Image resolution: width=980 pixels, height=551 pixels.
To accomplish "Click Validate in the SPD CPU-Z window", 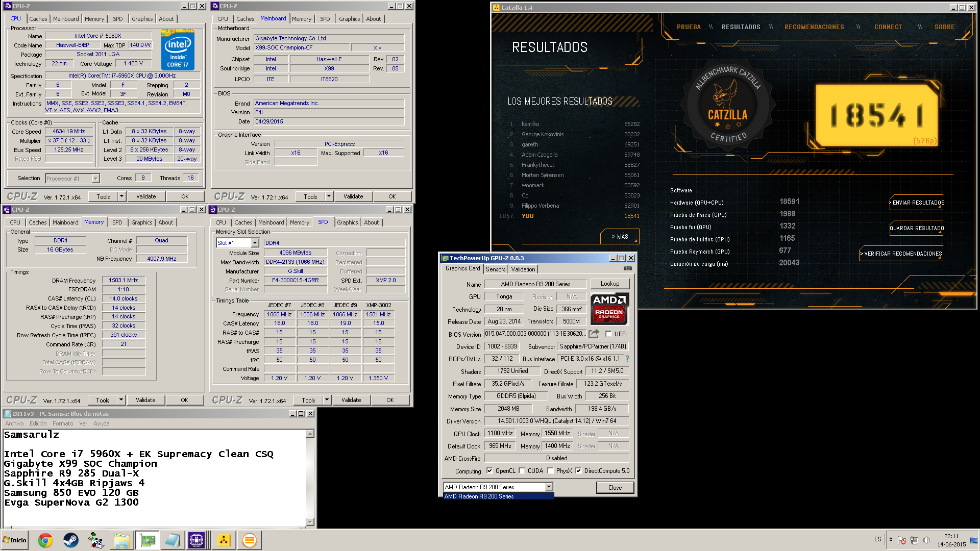I will tap(351, 400).
